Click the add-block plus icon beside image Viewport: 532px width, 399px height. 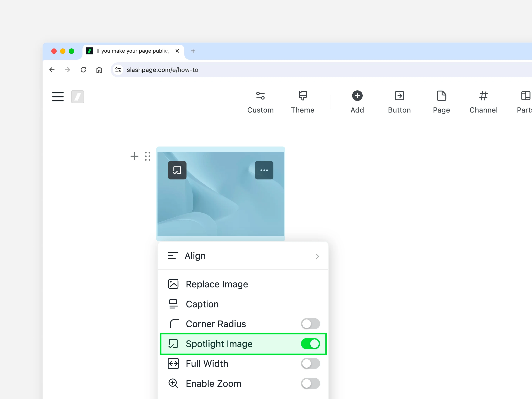tap(134, 156)
